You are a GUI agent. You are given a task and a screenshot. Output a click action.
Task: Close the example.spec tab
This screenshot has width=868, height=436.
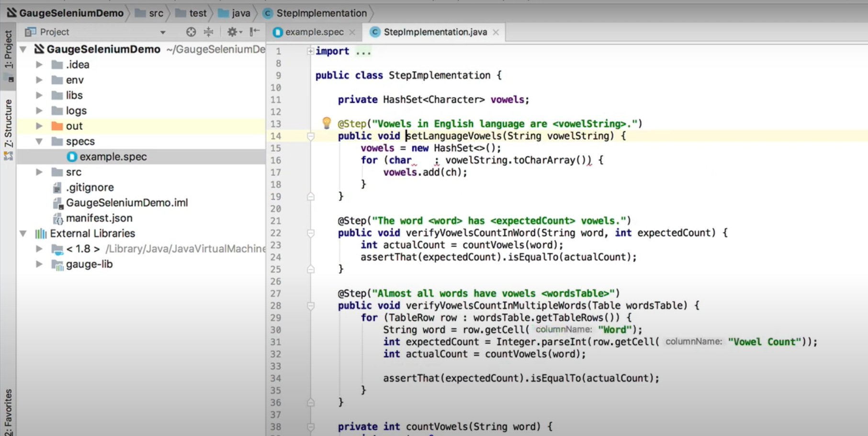[352, 32]
